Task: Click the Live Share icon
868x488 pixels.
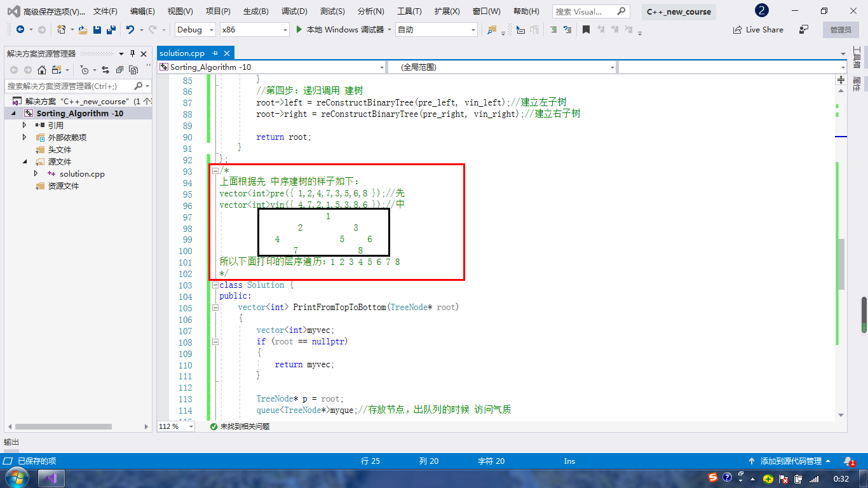Action: (738, 29)
